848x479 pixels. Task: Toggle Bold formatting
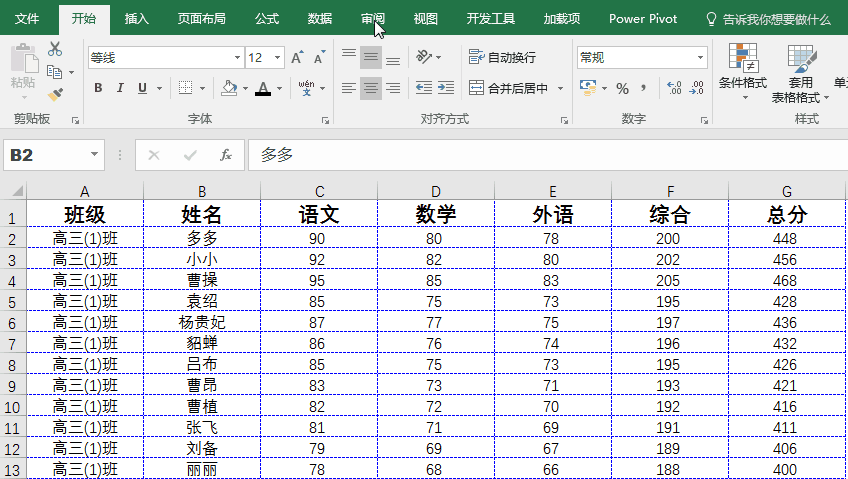(98, 89)
